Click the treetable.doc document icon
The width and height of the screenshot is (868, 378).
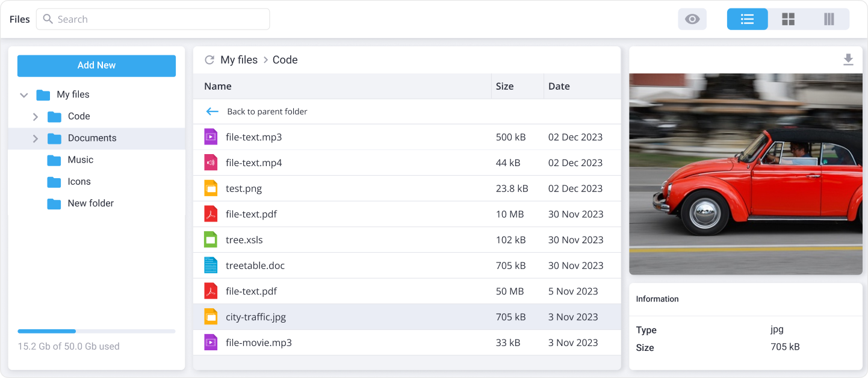click(211, 265)
